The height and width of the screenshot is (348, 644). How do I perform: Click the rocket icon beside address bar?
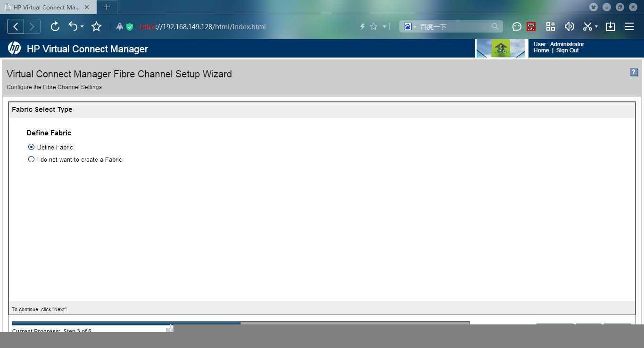click(120, 27)
